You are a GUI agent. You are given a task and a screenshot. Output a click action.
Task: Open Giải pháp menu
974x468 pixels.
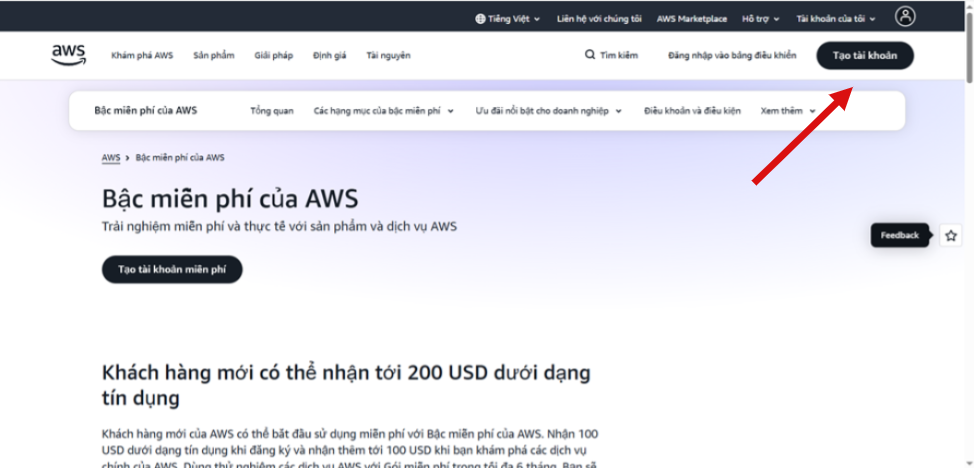[x=273, y=55]
